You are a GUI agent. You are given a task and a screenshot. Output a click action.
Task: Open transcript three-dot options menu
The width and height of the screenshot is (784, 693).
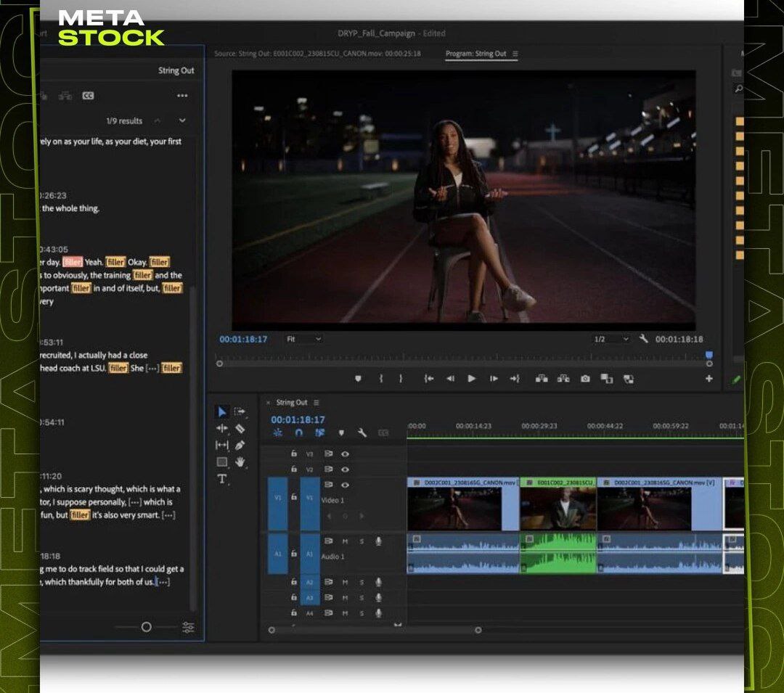click(x=182, y=96)
